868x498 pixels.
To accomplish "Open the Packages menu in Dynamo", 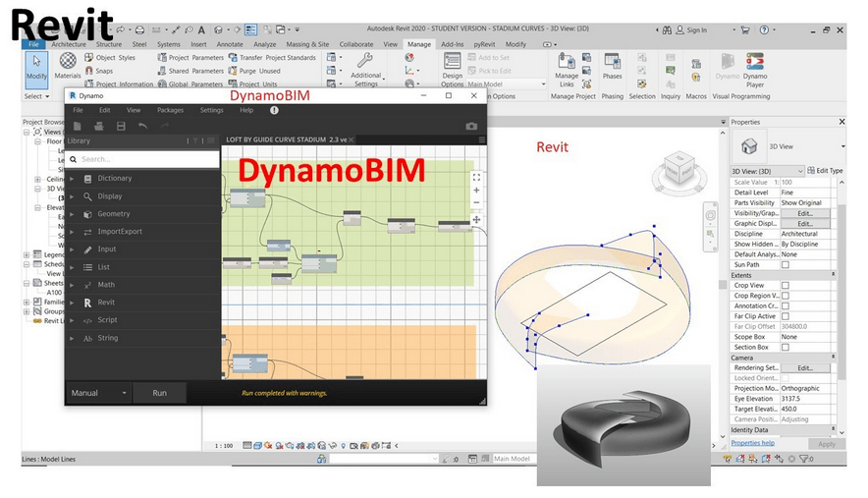I will 170,110.
